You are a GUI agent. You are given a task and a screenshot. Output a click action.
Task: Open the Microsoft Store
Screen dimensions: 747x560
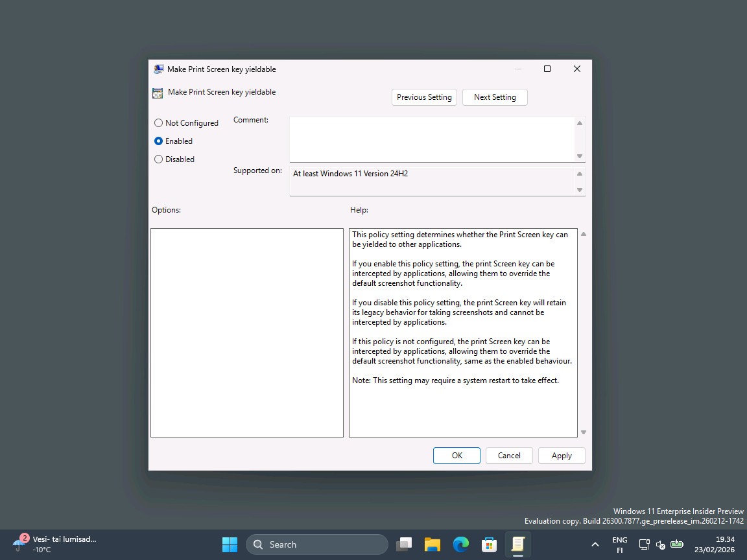(x=489, y=544)
